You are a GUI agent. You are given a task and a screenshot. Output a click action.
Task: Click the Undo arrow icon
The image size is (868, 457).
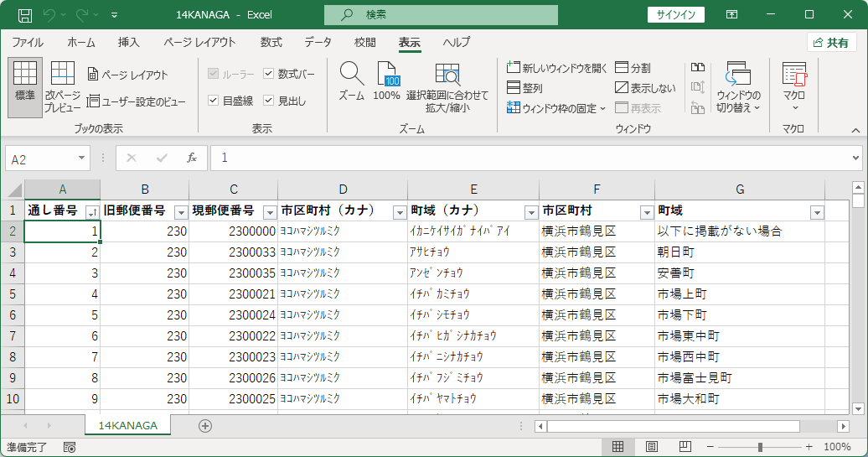point(49,15)
